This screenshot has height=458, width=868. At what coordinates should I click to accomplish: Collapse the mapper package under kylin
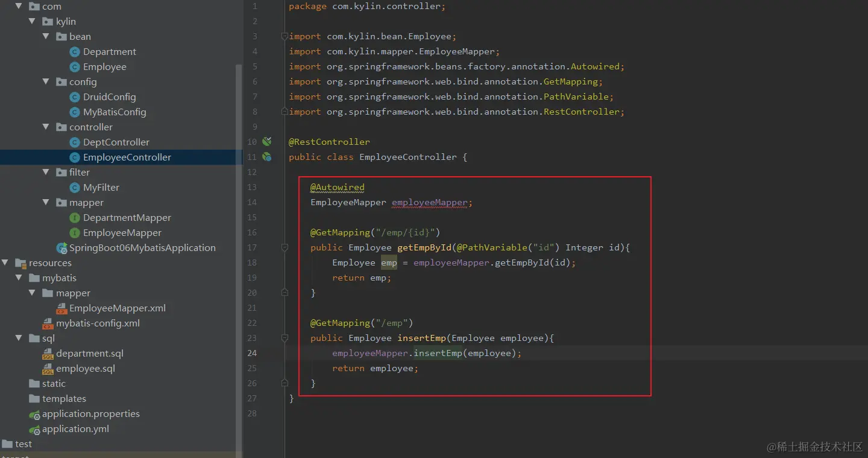[x=46, y=202]
